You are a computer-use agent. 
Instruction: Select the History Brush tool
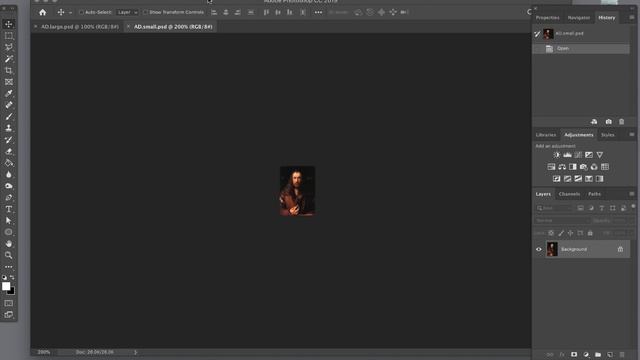(9, 140)
